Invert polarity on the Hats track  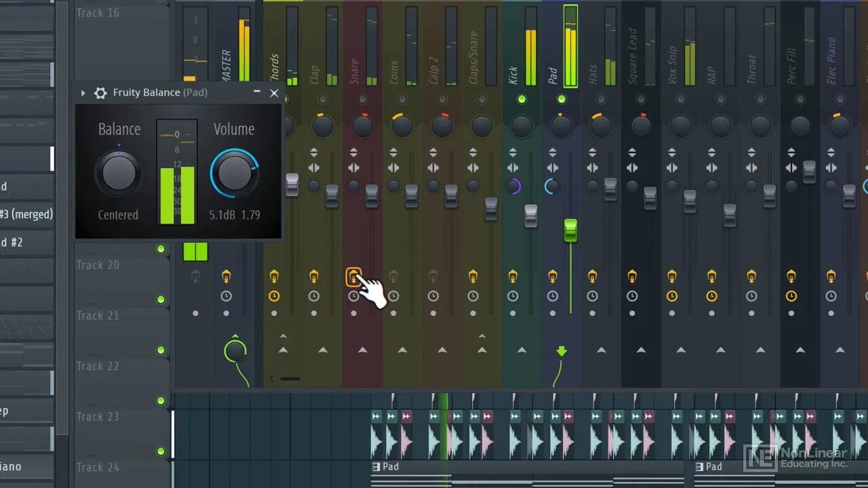(x=592, y=152)
